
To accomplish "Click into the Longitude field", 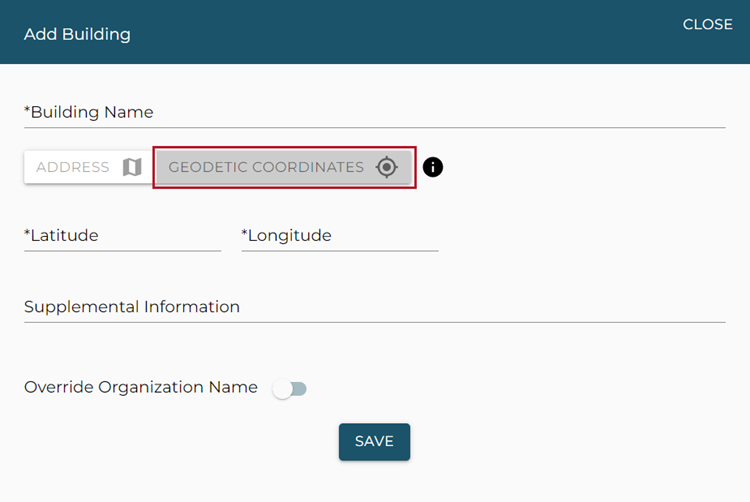I will tap(339, 236).
